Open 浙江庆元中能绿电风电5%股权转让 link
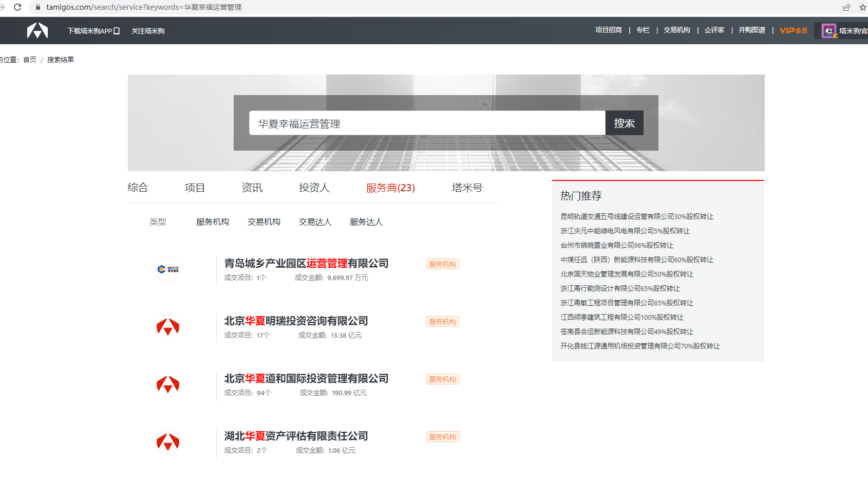 point(625,231)
